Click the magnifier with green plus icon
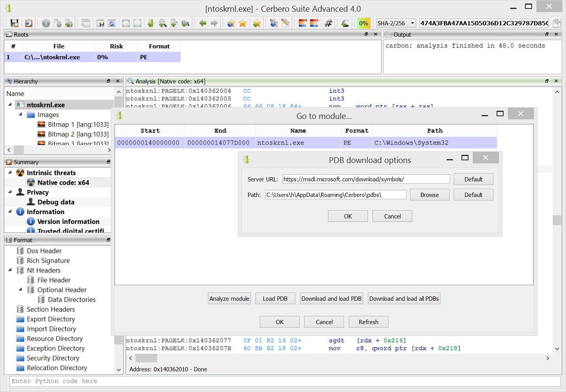The height and width of the screenshot is (392, 566). tap(163, 23)
